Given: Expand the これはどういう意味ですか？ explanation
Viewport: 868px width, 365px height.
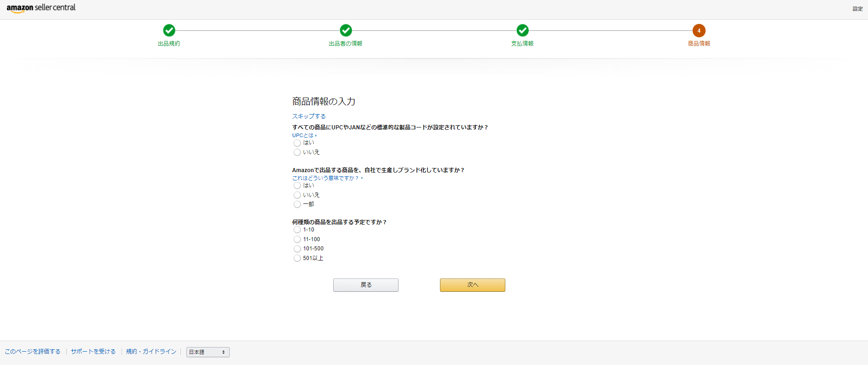Looking at the screenshot, I should [x=327, y=178].
